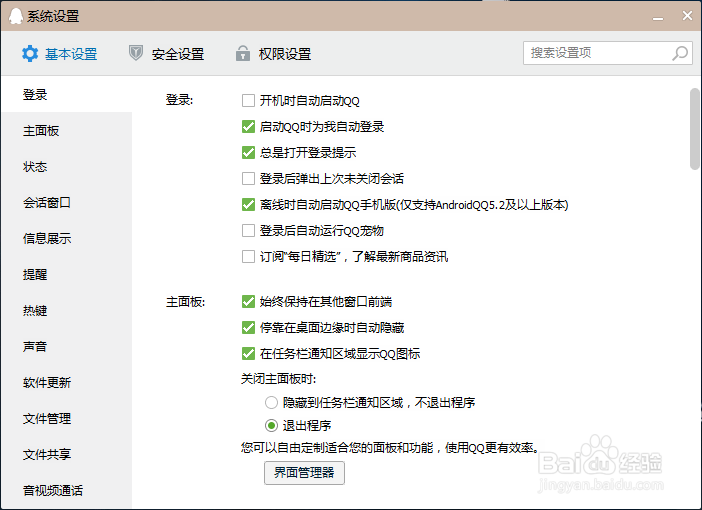Uncheck 总是打开登录提示
Image resolution: width=702 pixels, height=510 pixels.
248,152
